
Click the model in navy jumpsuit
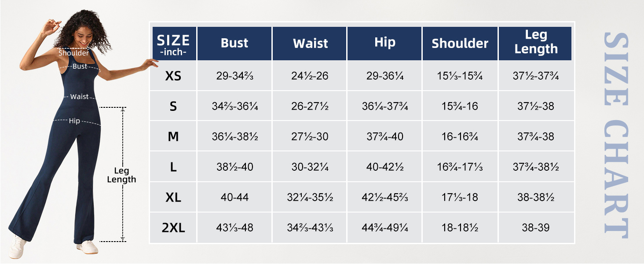point(79,145)
